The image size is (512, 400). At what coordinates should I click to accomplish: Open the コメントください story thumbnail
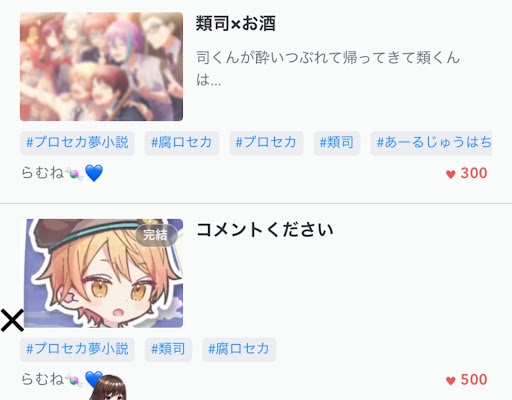[x=101, y=273]
